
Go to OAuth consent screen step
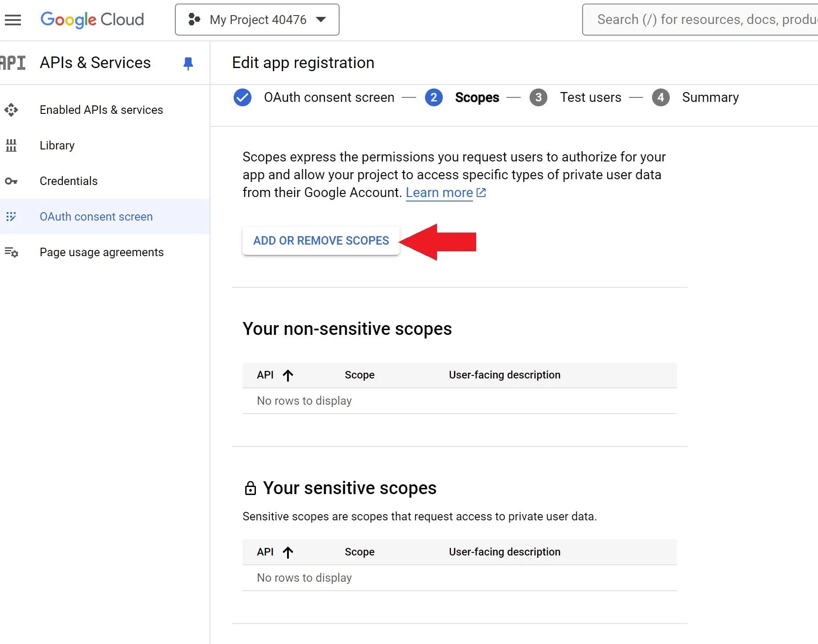point(328,97)
